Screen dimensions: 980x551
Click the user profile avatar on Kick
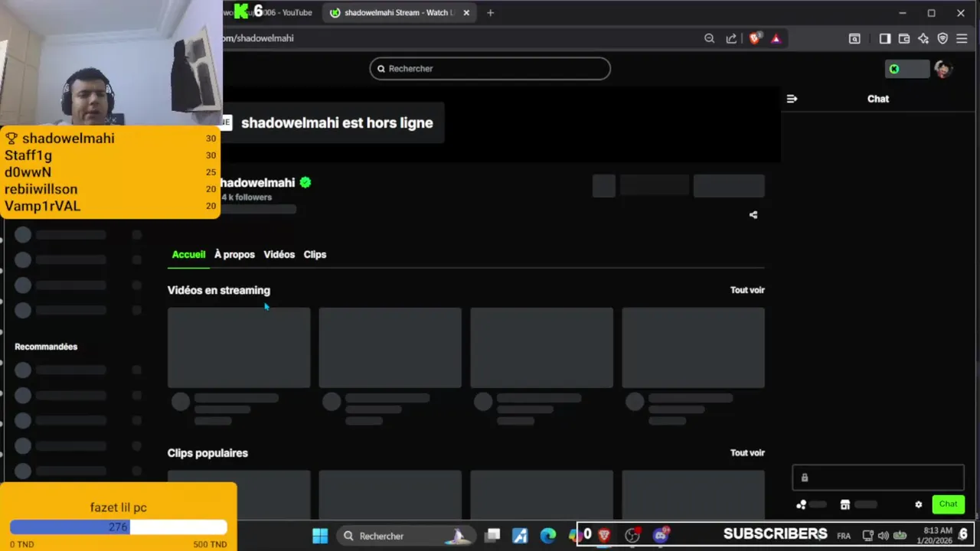point(942,69)
